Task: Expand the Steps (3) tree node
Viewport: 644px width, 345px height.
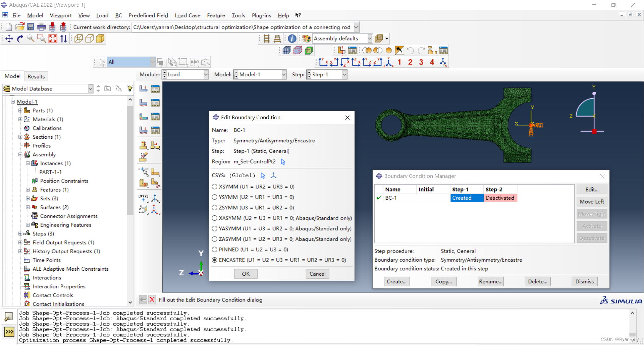Action: coord(20,234)
